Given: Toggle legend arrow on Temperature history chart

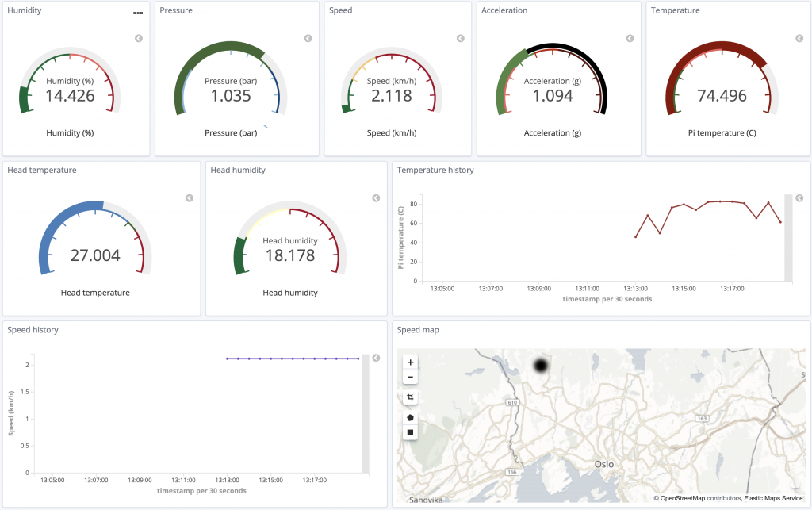Looking at the screenshot, I should click(x=799, y=198).
